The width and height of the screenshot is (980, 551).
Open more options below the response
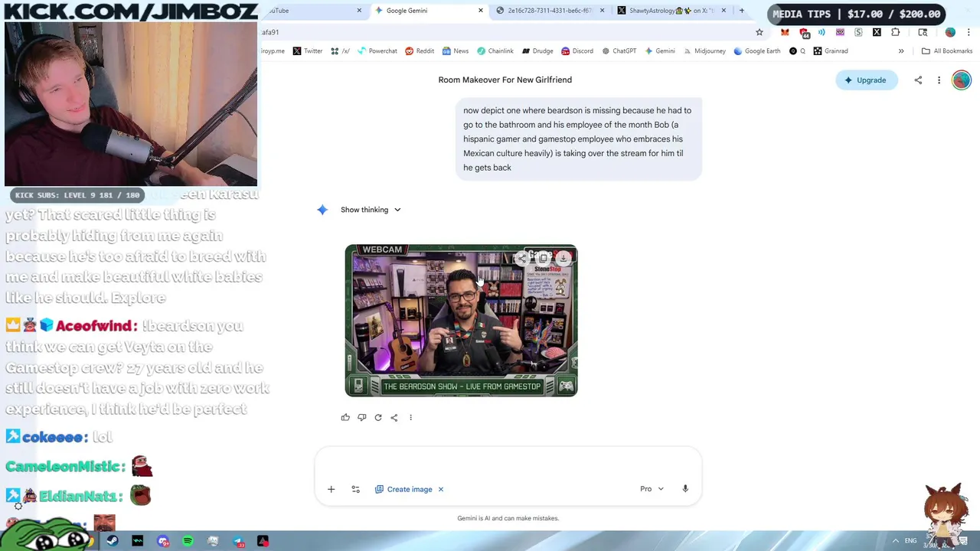click(410, 417)
